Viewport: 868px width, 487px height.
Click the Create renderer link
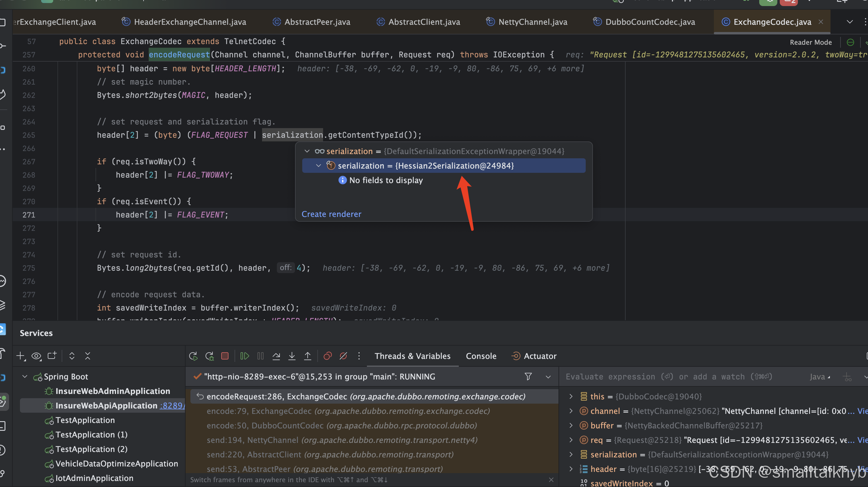[331, 214]
